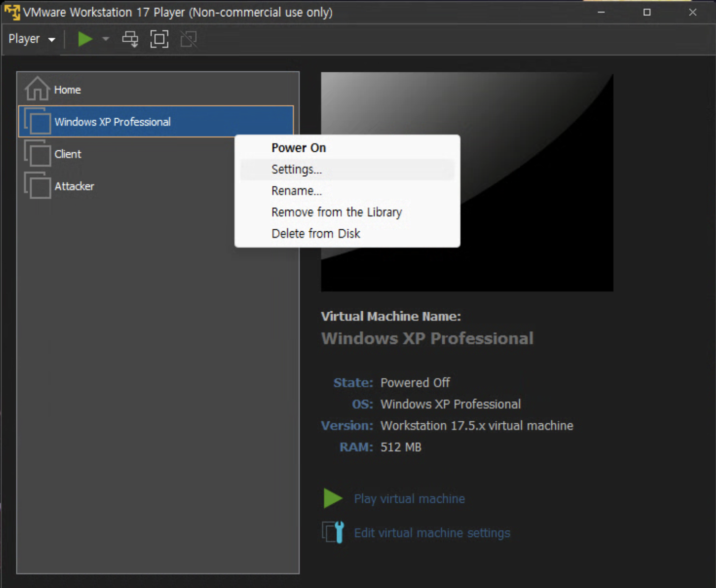Enter full screen mode icon
This screenshot has height=588, width=716.
pos(159,39)
